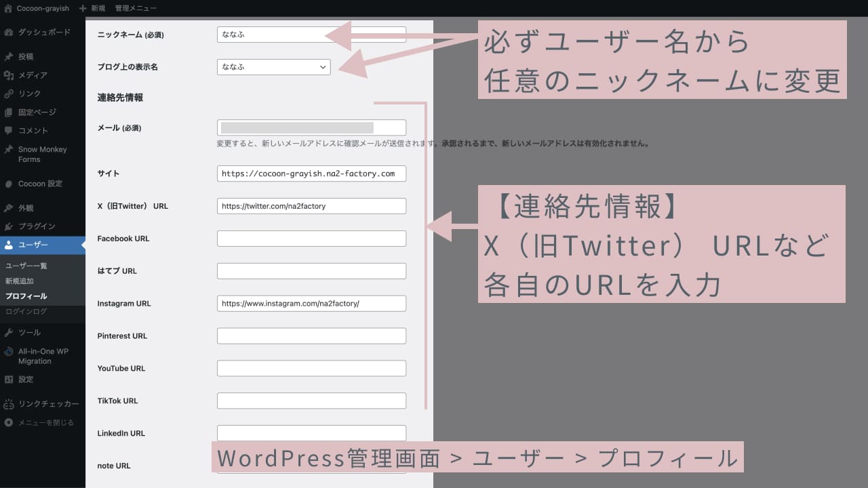Image resolution: width=868 pixels, height=488 pixels.
Task: Open the 新規 menu in admin bar
Action: [92, 8]
